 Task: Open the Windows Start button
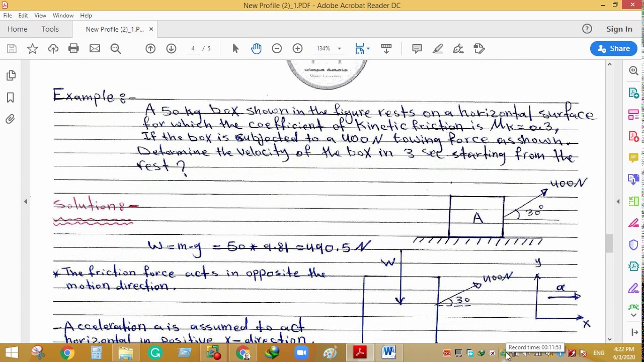pyautogui.click(x=11, y=353)
